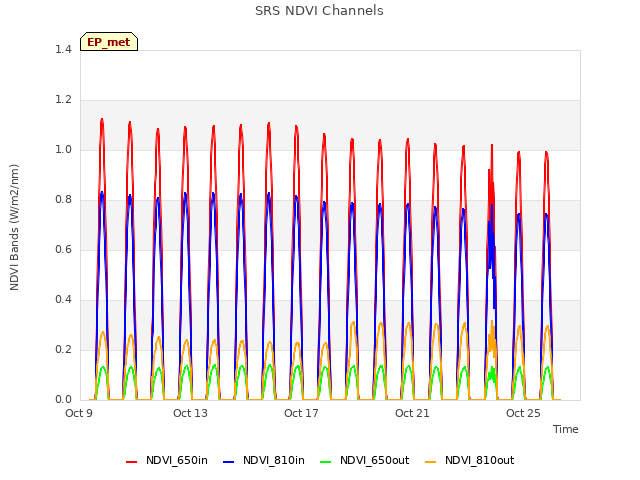Click the red NDVI_650in legend swatch
Image resolution: width=640 pixels, height=480 pixels.
click(131, 462)
